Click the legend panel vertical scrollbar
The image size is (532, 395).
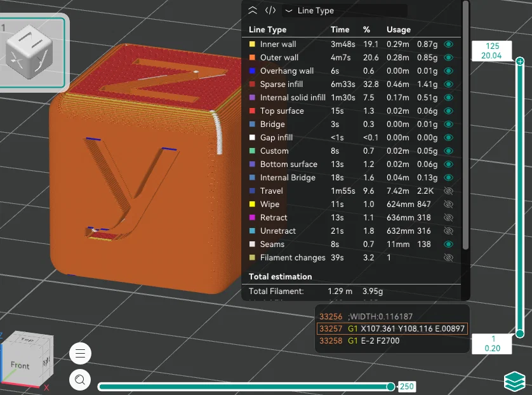(466, 126)
